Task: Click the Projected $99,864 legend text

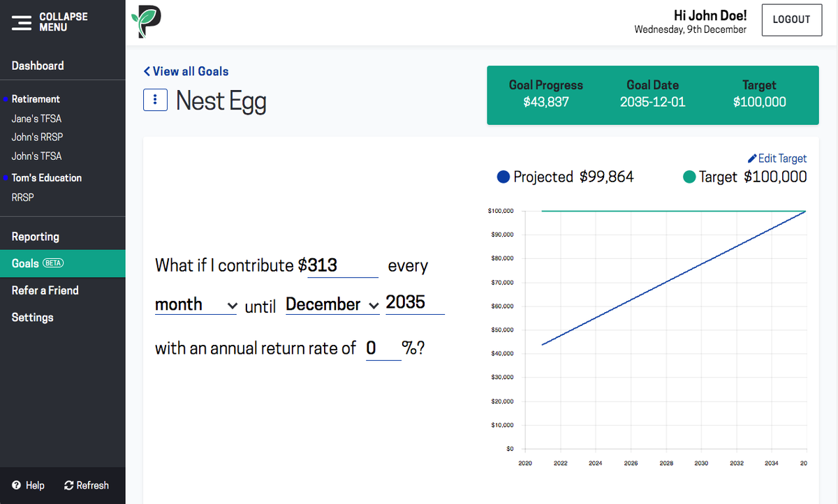Action: (573, 177)
